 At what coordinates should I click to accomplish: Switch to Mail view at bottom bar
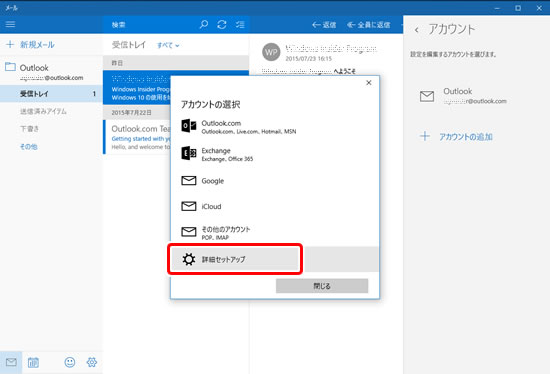(x=11, y=362)
